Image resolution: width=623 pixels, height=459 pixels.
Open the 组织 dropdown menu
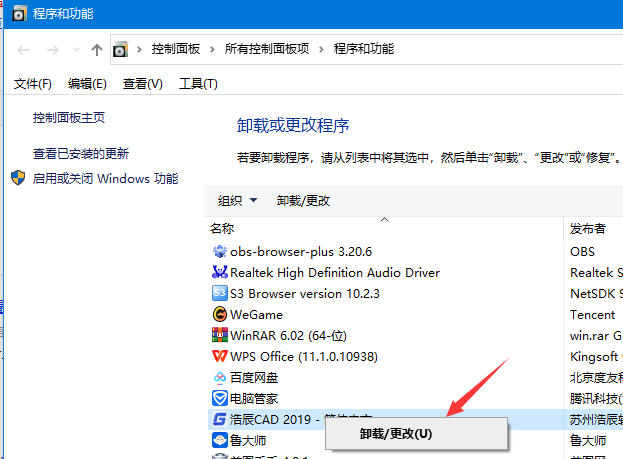tap(237, 200)
